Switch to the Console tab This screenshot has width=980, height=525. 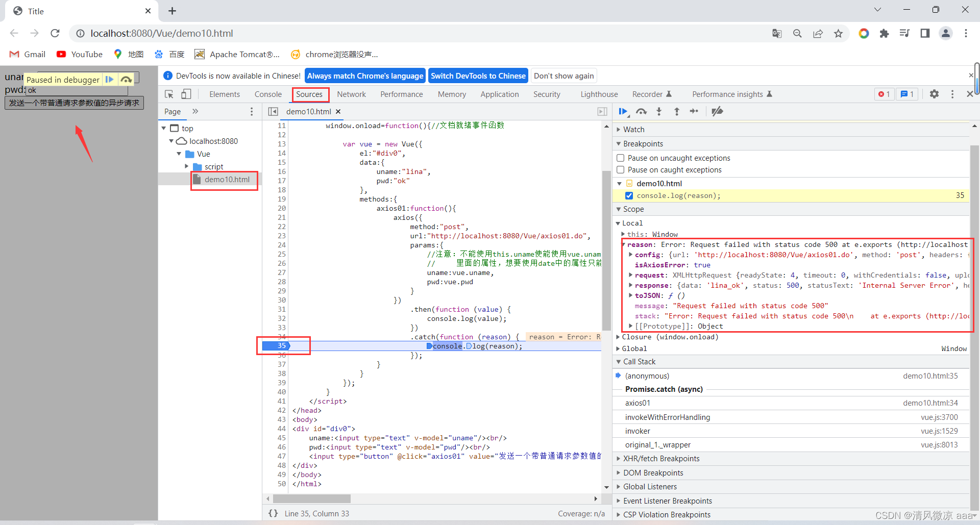click(268, 94)
